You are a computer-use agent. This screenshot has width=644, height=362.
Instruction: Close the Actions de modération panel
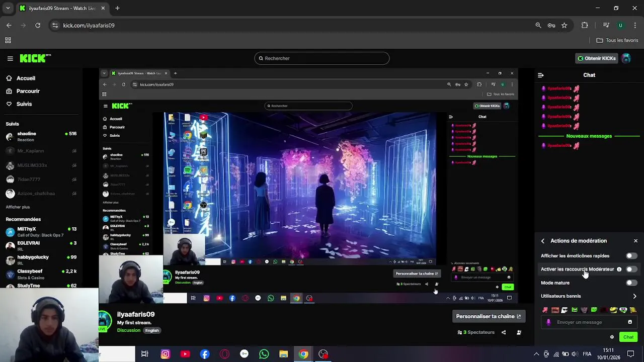[635, 241]
